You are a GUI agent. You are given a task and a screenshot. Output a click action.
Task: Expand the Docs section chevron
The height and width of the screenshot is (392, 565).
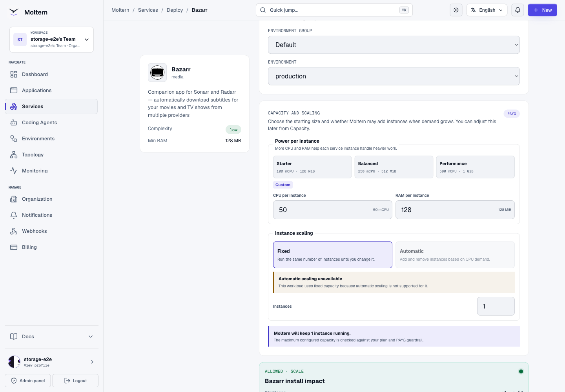(x=91, y=337)
